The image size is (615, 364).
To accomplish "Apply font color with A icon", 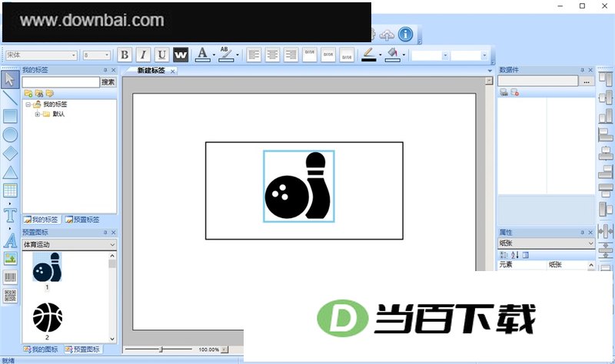I will point(202,55).
